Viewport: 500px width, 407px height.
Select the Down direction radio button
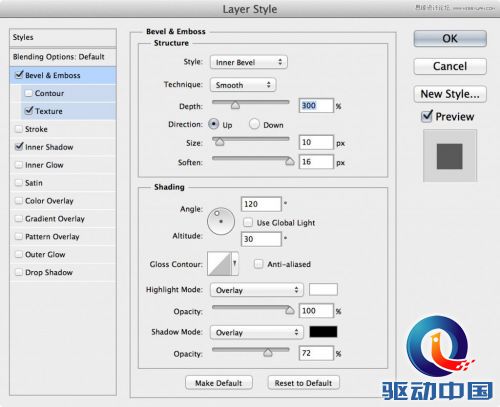pyautogui.click(x=254, y=124)
